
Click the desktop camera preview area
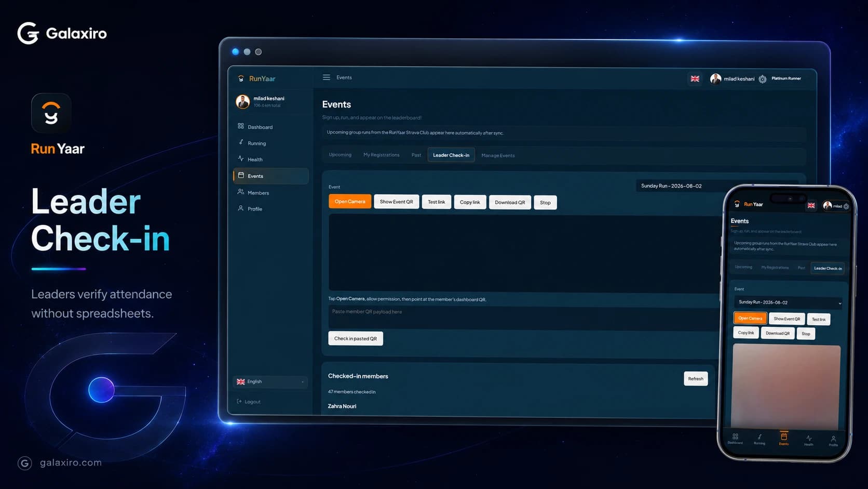(523, 253)
